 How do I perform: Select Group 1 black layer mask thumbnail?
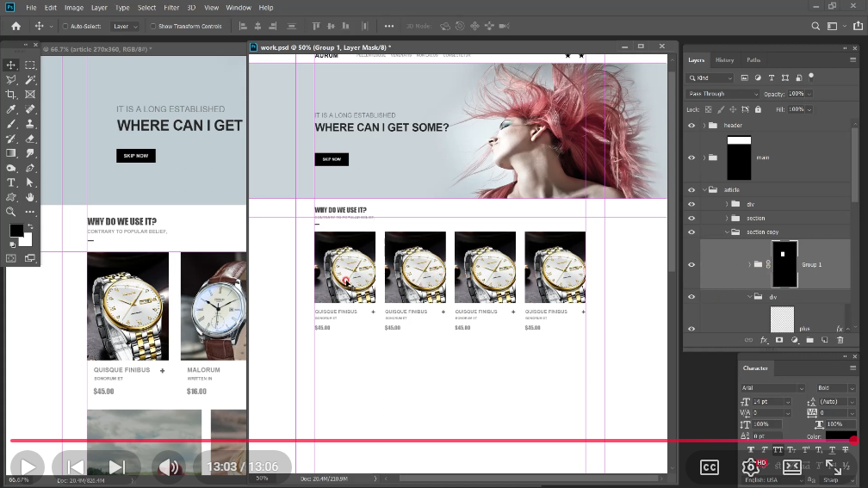(784, 264)
